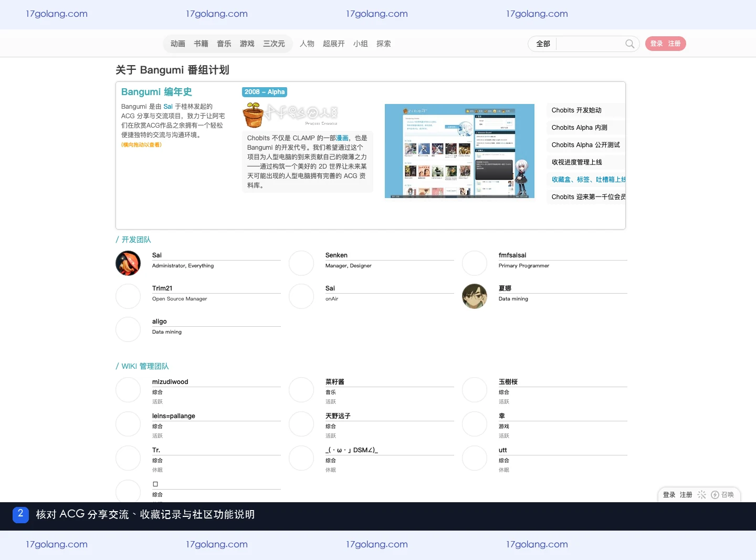Click Sai's avatar in the dev team
Image resolution: width=756 pixels, height=560 pixels.
point(128,263)
